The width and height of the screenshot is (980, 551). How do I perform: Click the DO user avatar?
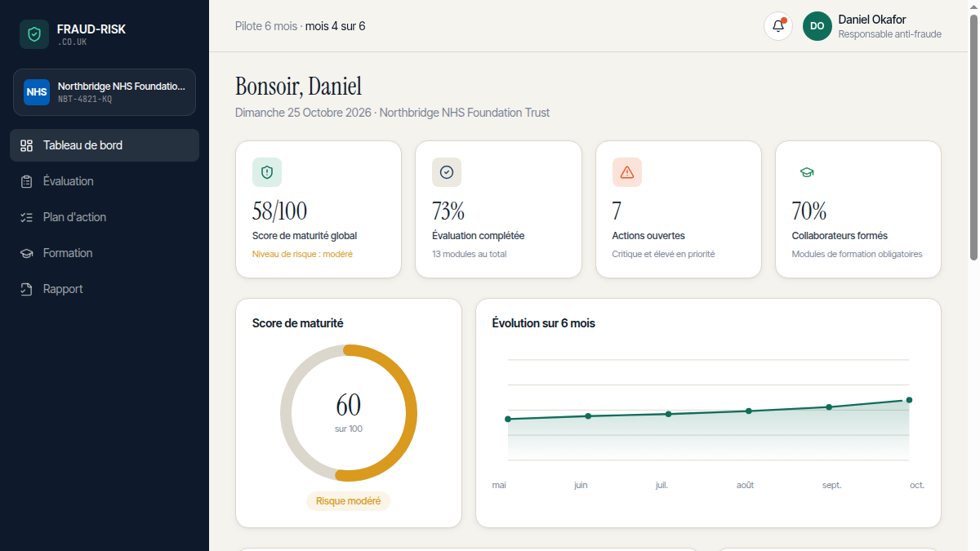click(x=817, y=26)
